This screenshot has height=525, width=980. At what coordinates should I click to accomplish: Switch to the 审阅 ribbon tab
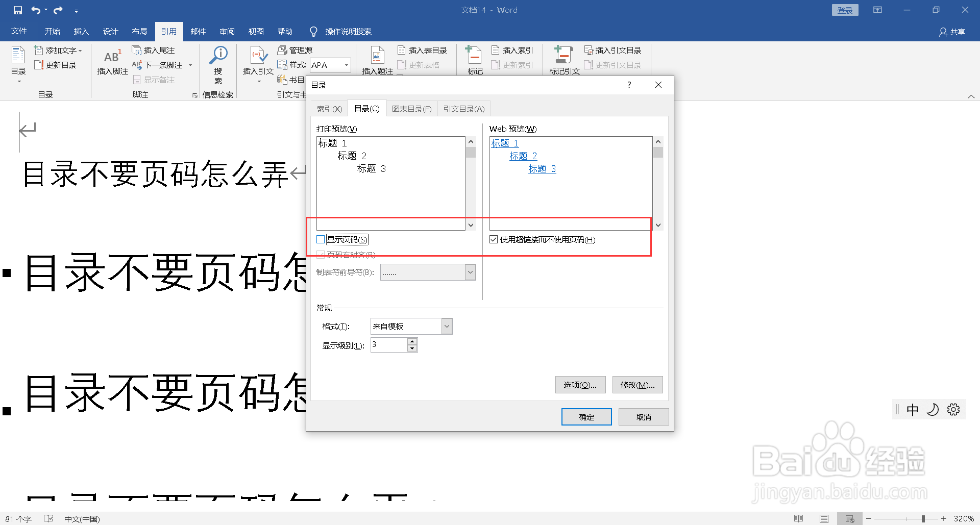point(227,31)
